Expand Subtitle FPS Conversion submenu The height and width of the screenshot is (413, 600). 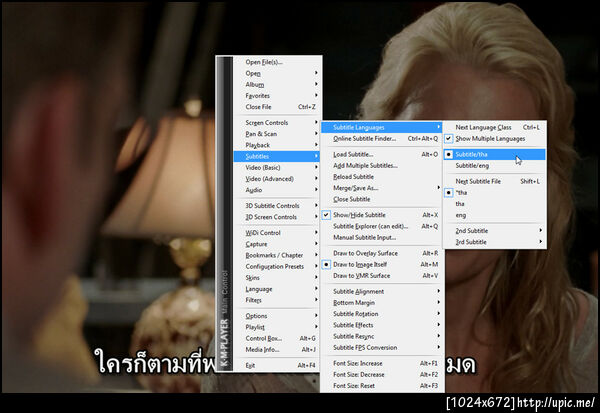pyautogui.click(x=381, y=348)
